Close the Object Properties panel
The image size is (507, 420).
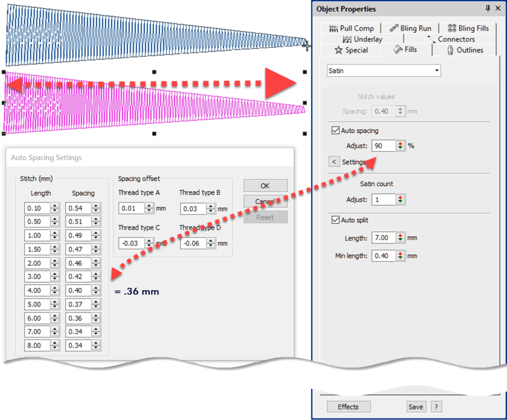[498, 8]
